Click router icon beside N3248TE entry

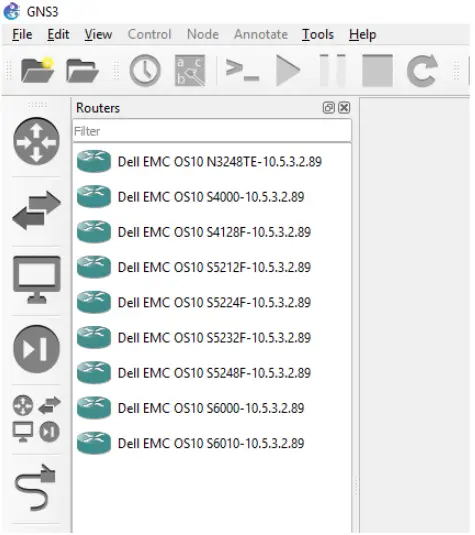tap(94, 161)
